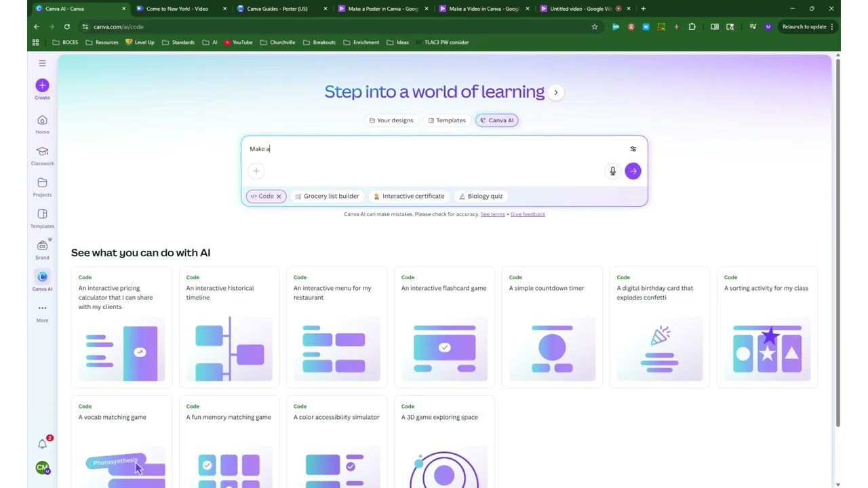Click the arrow next to the headline
The width and height of the screenshot is (868, 488).
point(555,92)
